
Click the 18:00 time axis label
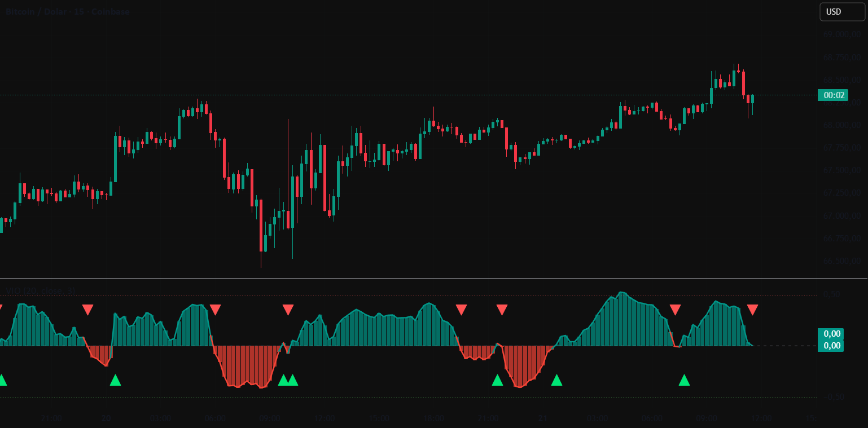433,419
